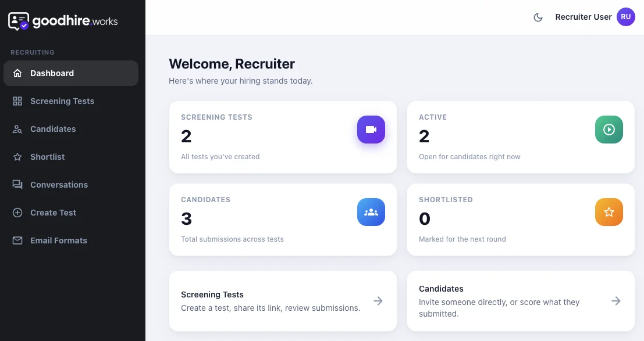Open Conversations from the sidebar
Viewport: 644px width, 341px height.
click(71, 185)
